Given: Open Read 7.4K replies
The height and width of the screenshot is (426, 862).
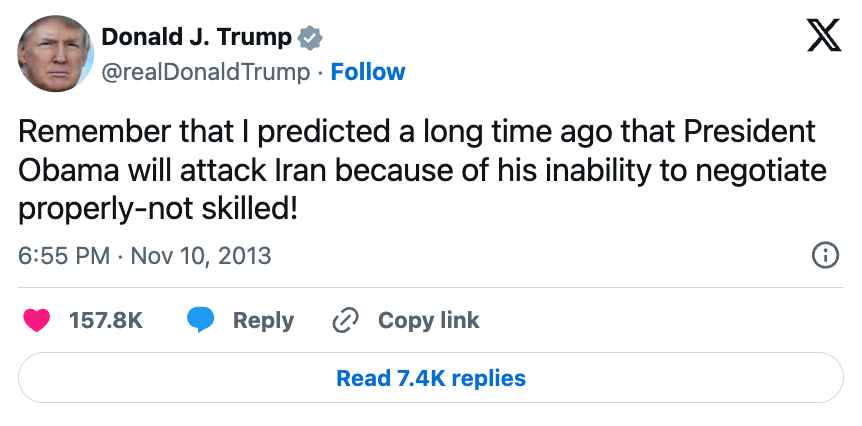Looking at the screenshot, I should tap(431, 378).
